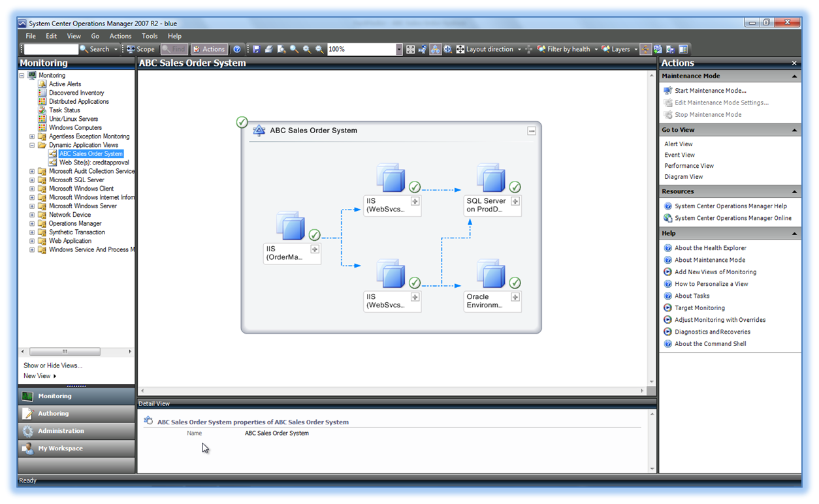This screenshot has width=819, height=504.
Task: Click the IIS (OrderMa... node cube icon
Action: [291, 226]
